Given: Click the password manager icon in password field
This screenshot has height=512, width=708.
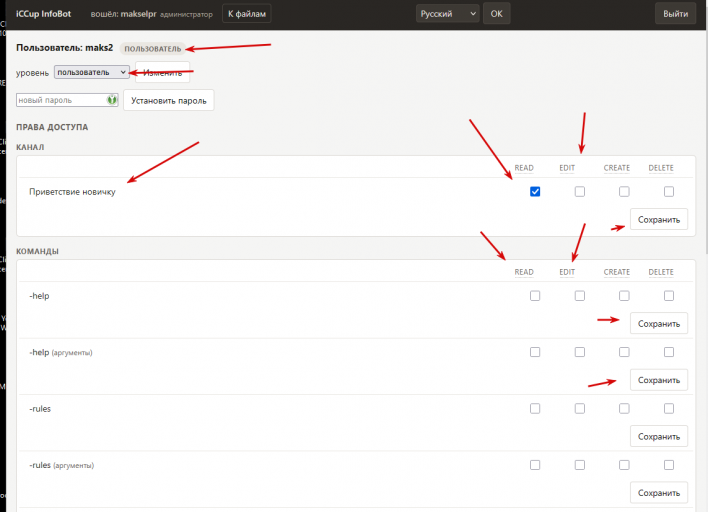Looking at the screenshot, I should tap(112, 100).
